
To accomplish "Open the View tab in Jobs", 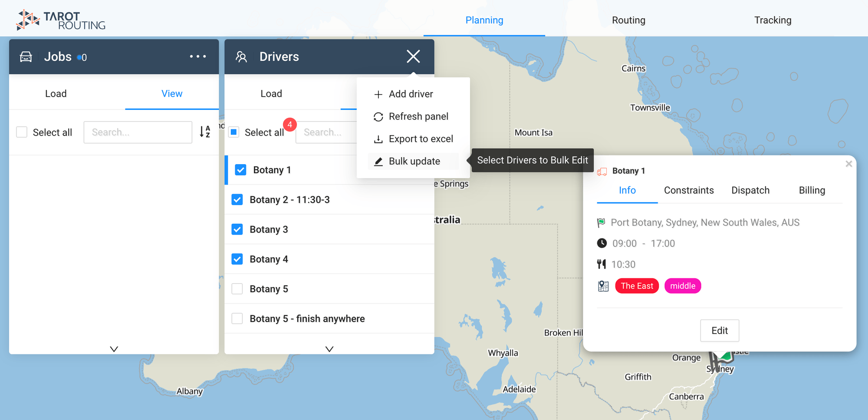I will click(x=172, y=94).
